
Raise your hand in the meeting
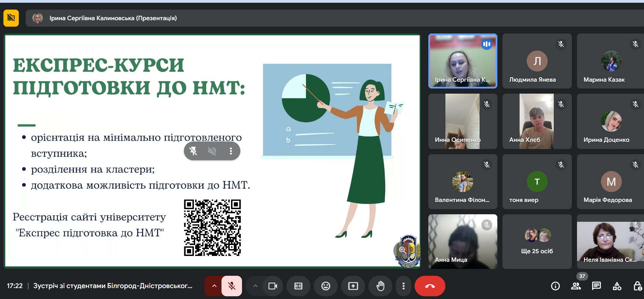pyautogui.click(x=380, y=286)
